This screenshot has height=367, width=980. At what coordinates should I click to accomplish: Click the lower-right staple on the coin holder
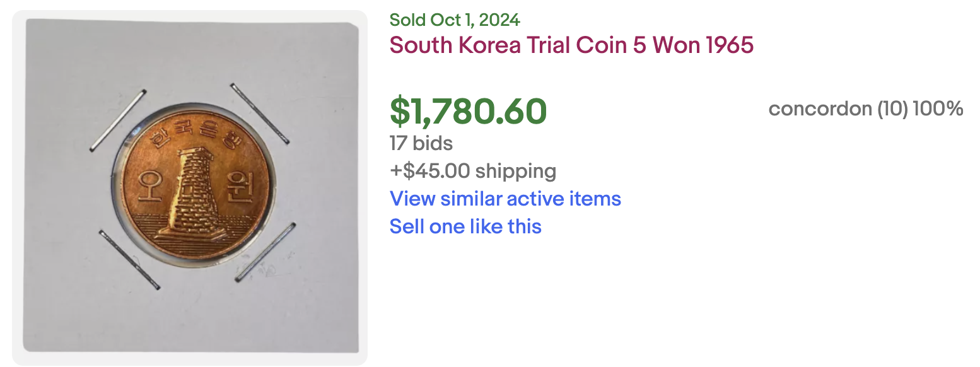[265, 252]
